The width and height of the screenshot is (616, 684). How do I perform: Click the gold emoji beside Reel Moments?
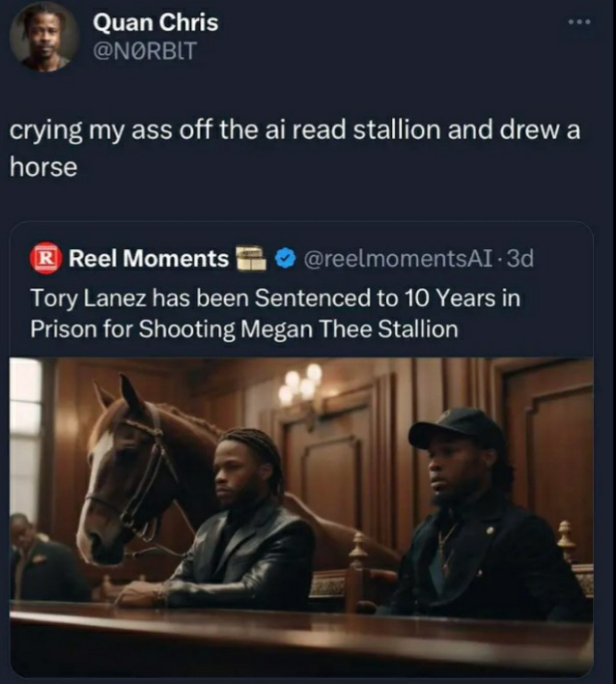[x=251, y=259]
